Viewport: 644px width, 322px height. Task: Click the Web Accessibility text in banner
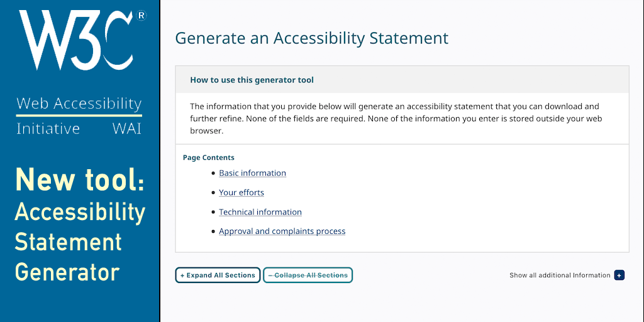point(79,104)
